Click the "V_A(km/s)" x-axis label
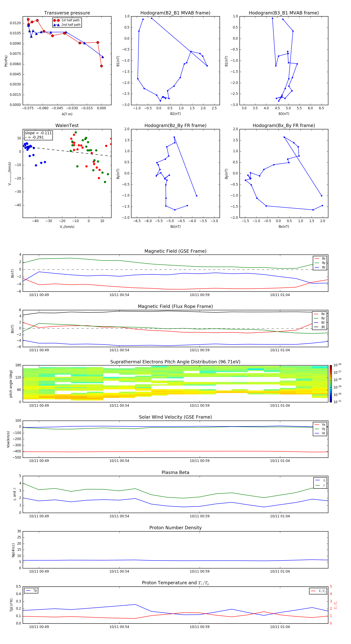Screen dimensions: 351x644 (67, 227)
